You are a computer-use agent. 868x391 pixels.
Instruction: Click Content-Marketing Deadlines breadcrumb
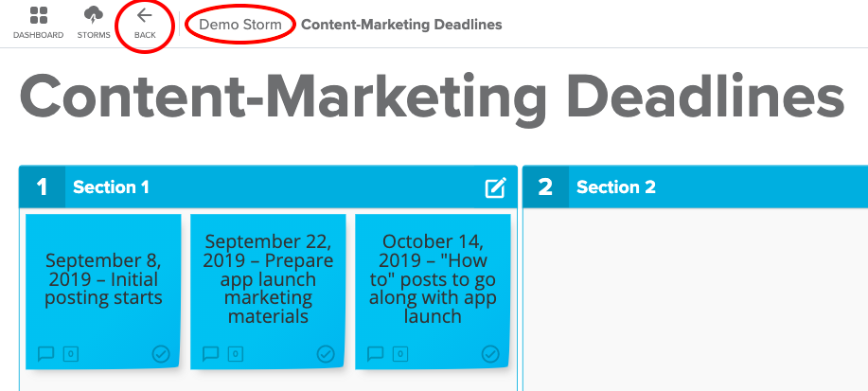coord(401,25)
